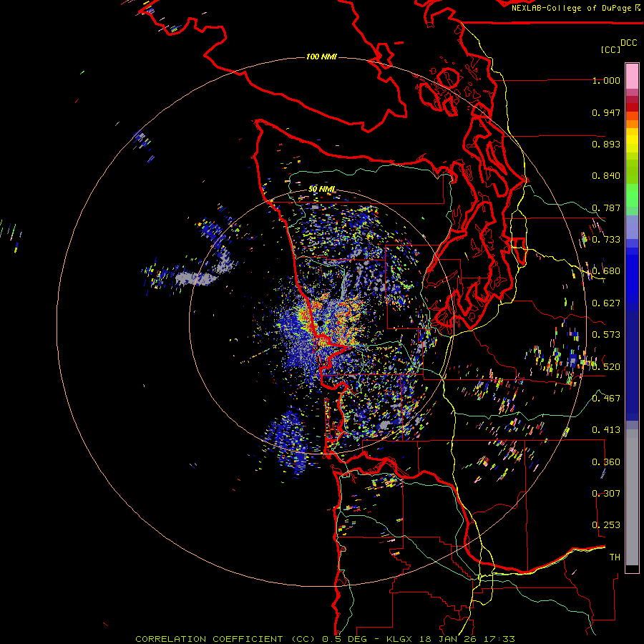Select the 0.840 scale value
The image size is (644, 644).
606,176
